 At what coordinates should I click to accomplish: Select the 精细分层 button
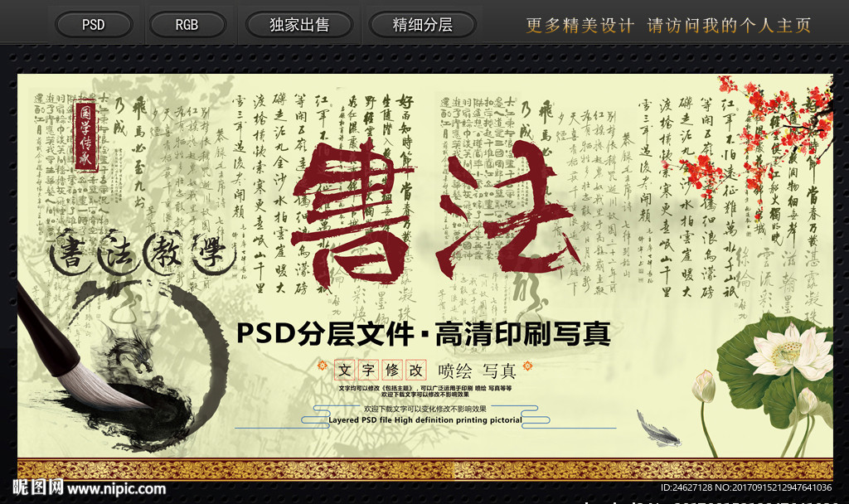[x=422, y=25]
